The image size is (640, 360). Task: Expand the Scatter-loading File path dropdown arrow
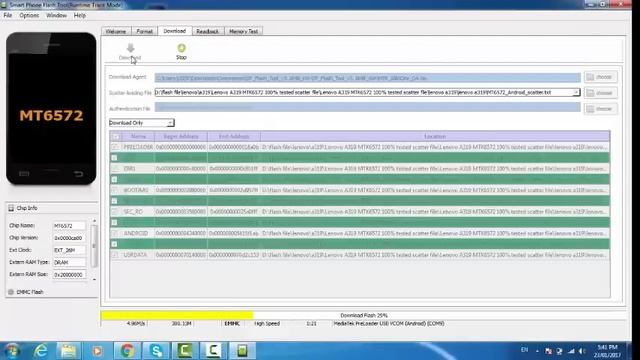pyautogui.click(x=576, y=93)
